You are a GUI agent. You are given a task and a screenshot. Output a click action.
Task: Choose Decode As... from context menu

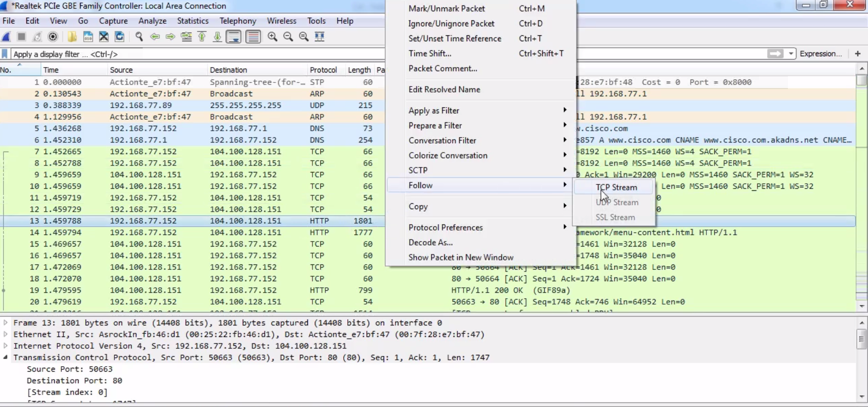pyautogui.click(x=430, y=243)
